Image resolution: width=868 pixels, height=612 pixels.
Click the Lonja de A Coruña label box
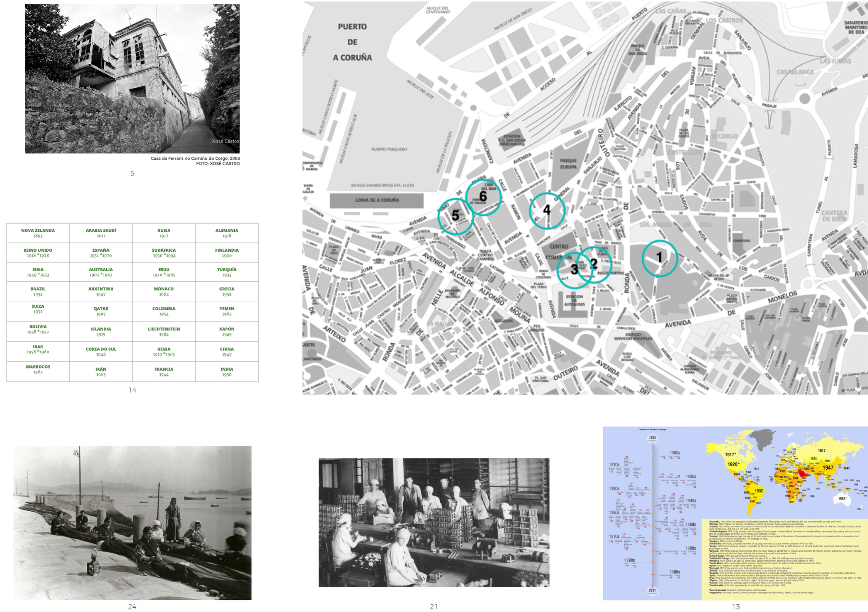point(377,201)
